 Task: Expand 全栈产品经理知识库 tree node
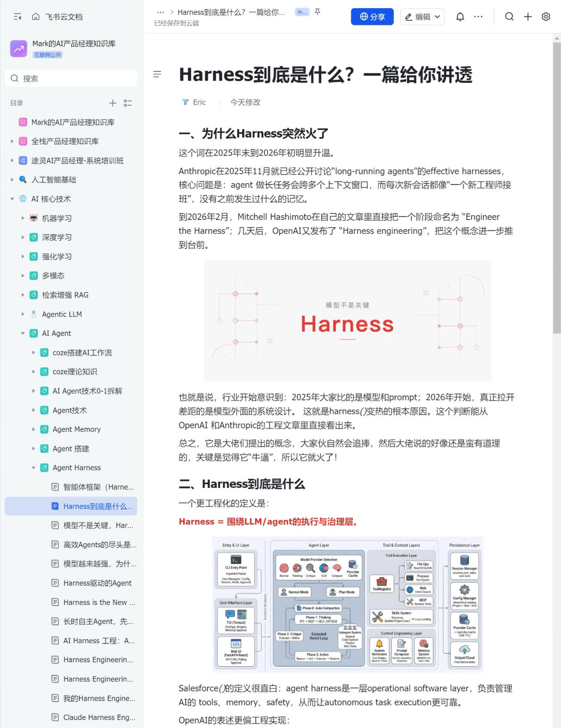click(12, 141)
